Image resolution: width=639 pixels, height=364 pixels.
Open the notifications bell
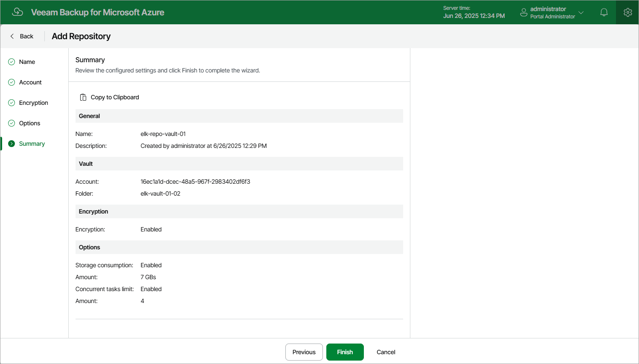tap(604, 12)
